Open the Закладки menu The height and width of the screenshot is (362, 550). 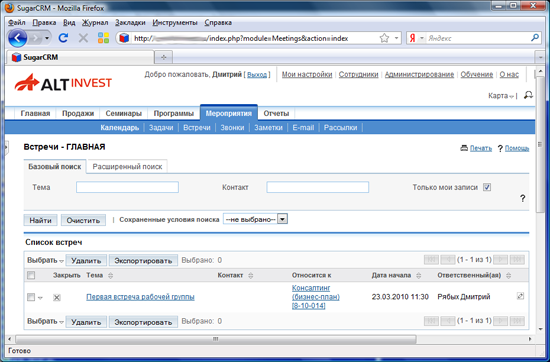click(x=130, y=22)
